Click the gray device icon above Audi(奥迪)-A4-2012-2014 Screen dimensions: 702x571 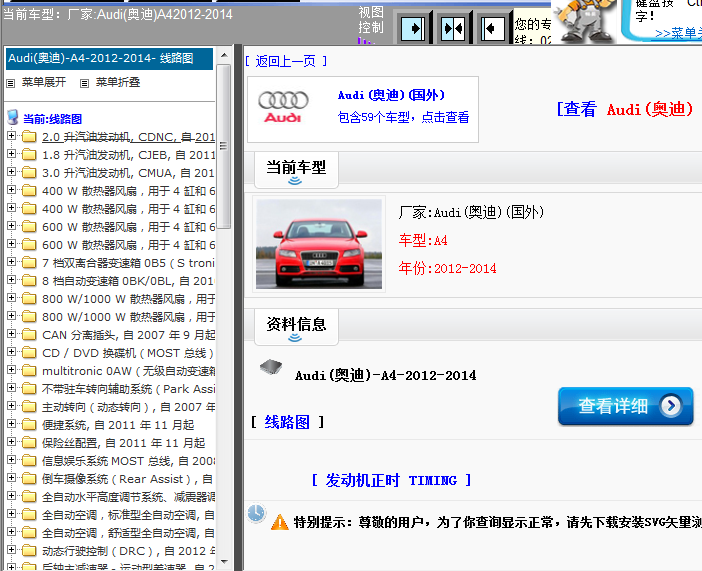click(271, 367)
